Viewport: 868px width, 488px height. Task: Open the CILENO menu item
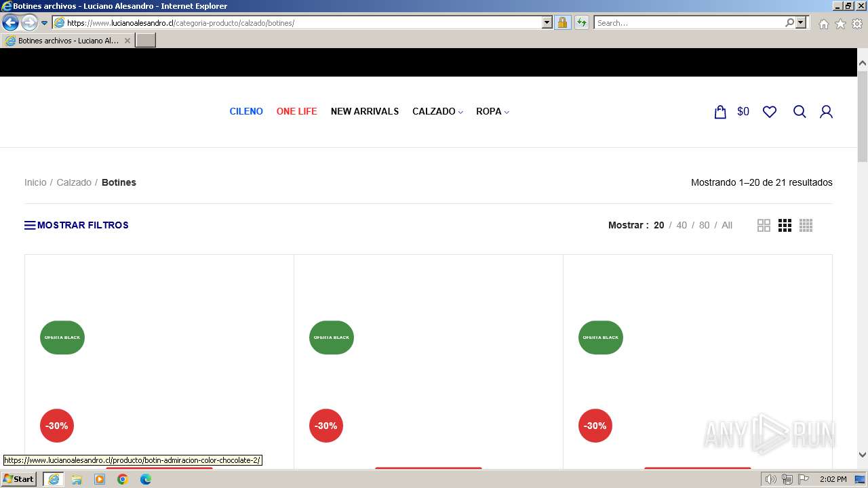246,111
